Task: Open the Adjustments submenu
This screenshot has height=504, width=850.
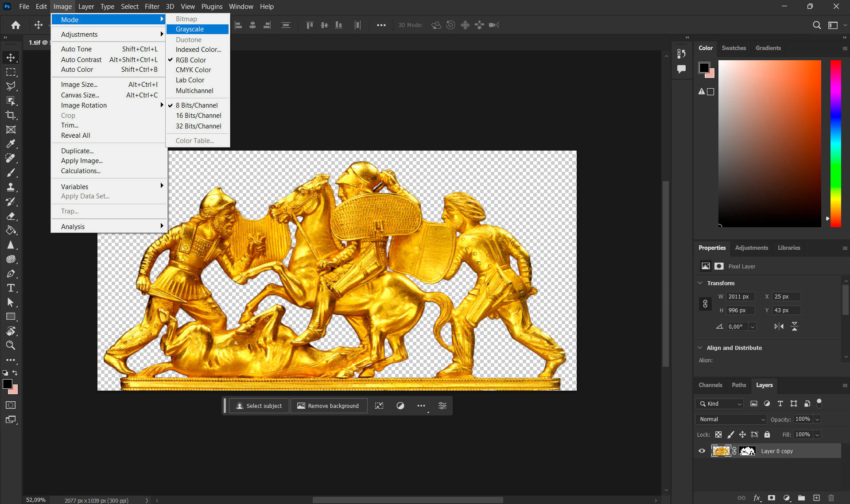Action: [109, 35]
